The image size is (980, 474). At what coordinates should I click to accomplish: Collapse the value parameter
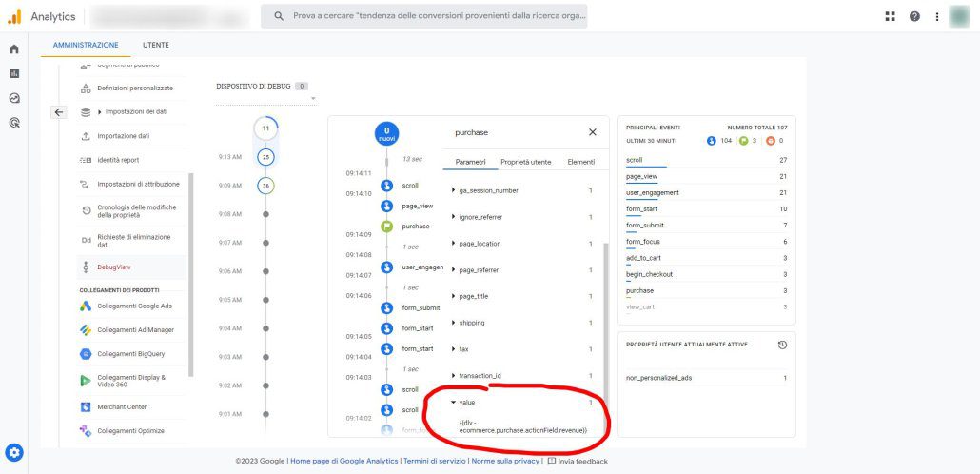click(464, 403)
